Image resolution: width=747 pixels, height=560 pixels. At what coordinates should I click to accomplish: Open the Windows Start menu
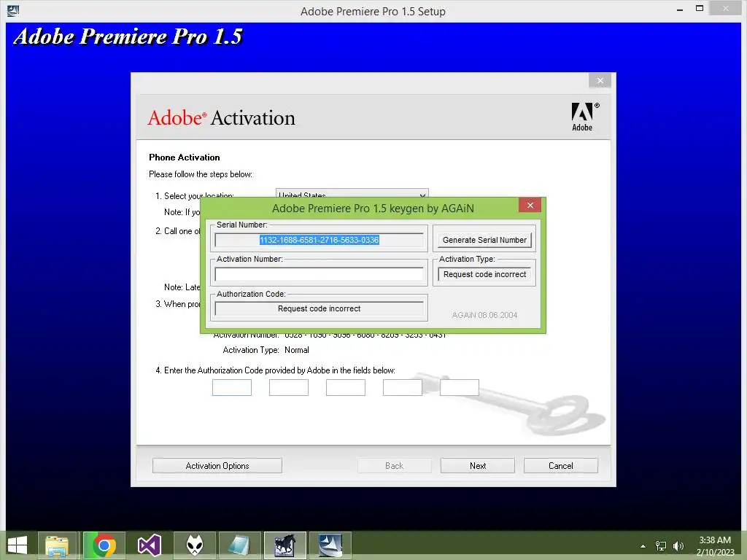click(18, 545)
